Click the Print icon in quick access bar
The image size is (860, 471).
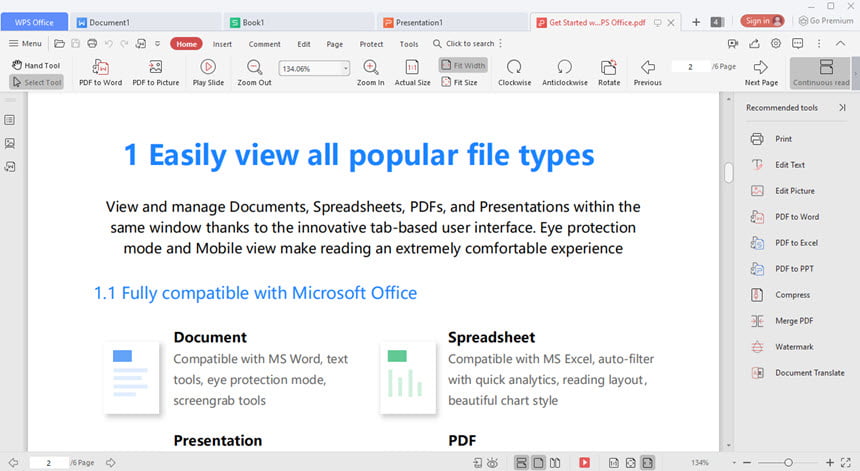pos(92,43)
